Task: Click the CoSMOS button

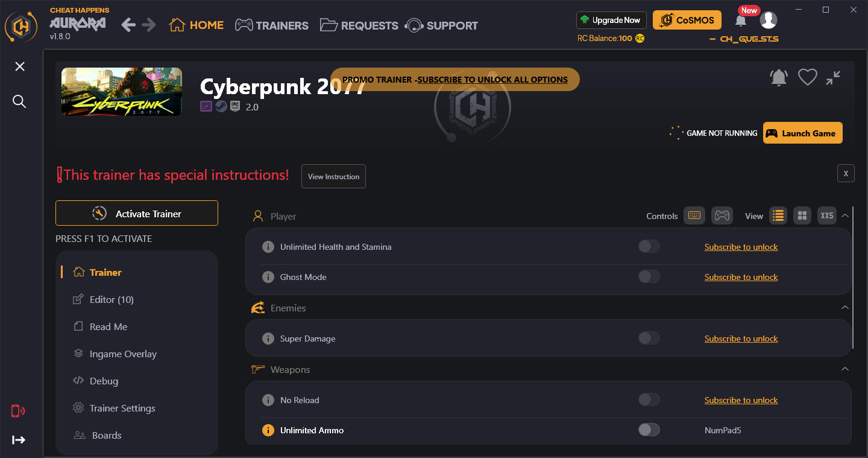Action: 687,20
